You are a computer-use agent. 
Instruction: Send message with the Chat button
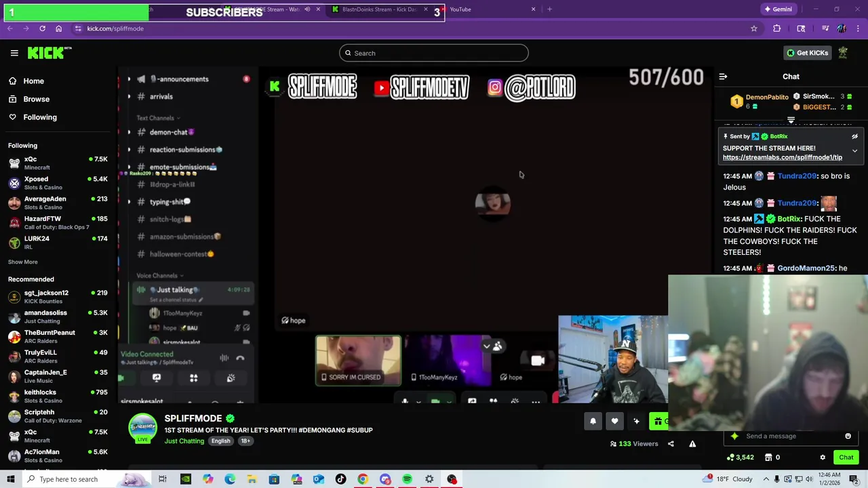point(846,457)
